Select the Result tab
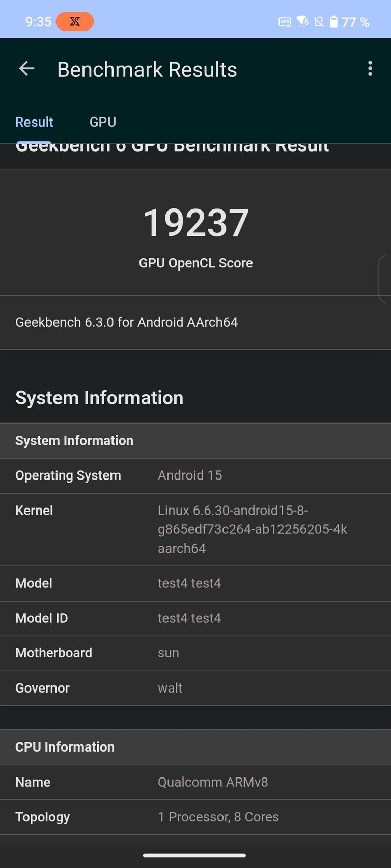 34,122
